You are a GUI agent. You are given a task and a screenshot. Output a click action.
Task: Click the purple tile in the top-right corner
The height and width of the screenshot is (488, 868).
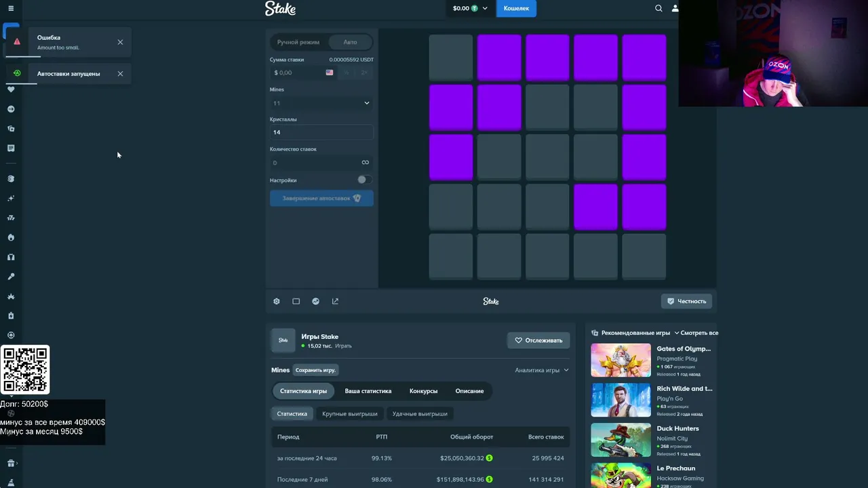(x=644, y=57)
